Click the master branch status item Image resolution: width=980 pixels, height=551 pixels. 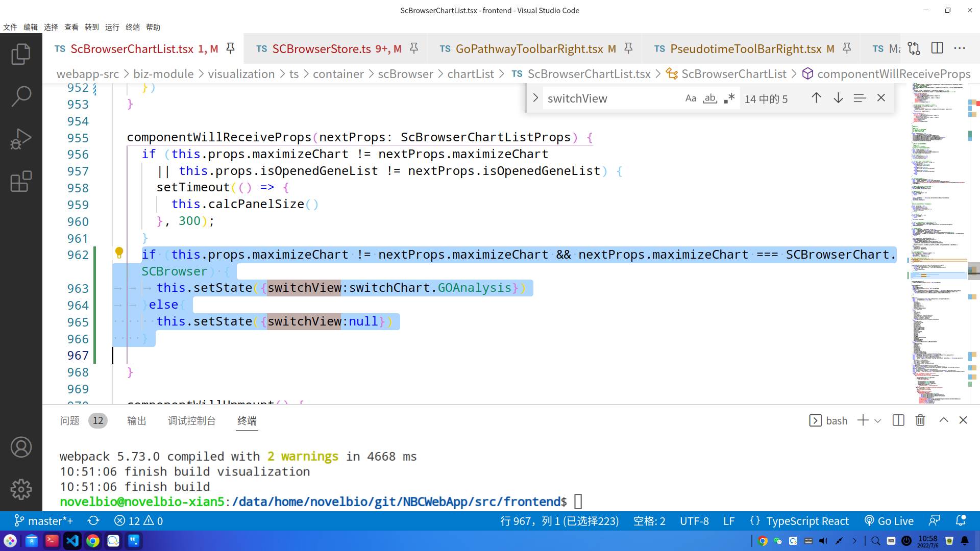[x=44, y=521]
